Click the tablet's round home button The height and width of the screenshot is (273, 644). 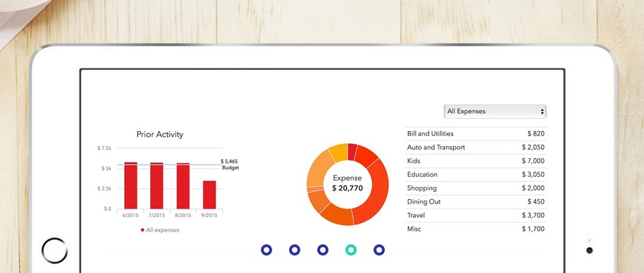(54, 250)
